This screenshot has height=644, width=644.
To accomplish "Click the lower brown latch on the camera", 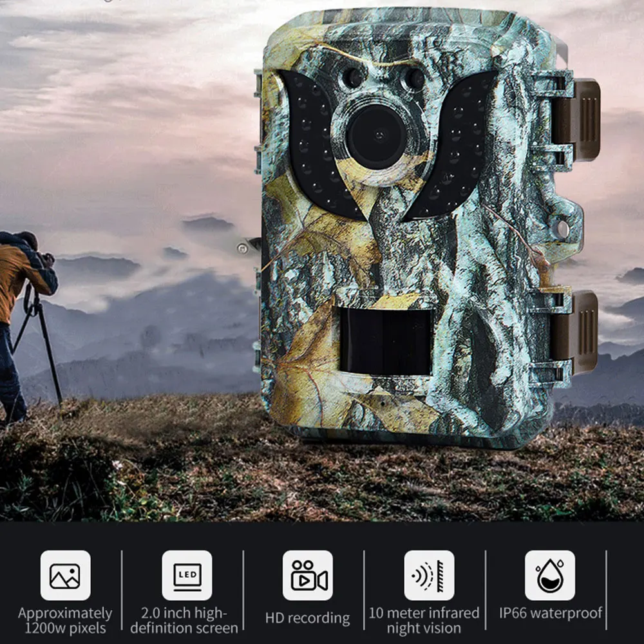I will point(576,332).
